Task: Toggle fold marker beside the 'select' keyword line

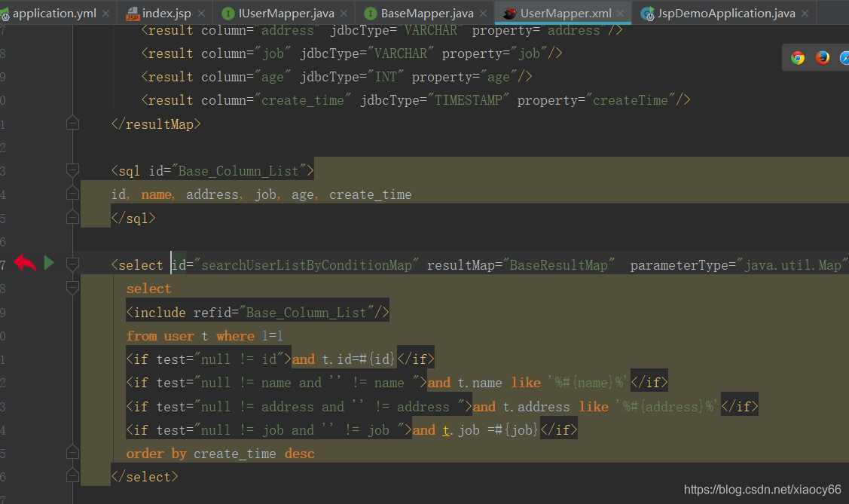Action: click(72, 288)
